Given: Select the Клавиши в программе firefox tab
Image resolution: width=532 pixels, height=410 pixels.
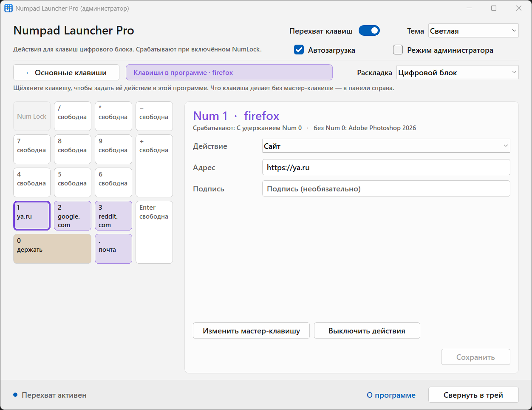Looking at the screenshot, I should click(x=229, y=72).
